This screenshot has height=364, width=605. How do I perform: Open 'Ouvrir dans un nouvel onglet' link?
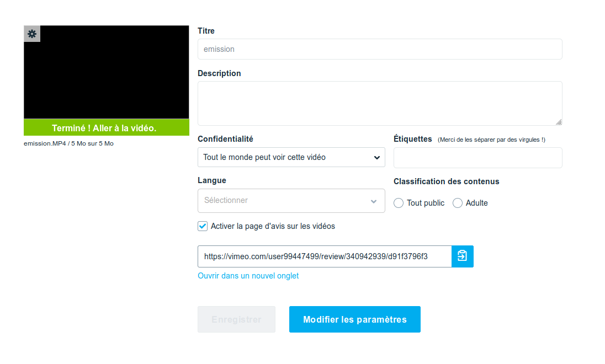point(248,276)
